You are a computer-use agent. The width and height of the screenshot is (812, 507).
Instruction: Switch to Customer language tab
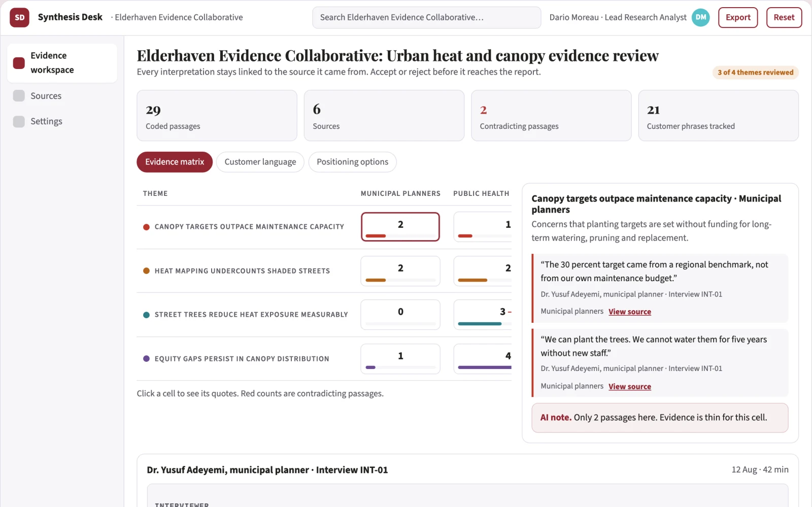[260, 162]
